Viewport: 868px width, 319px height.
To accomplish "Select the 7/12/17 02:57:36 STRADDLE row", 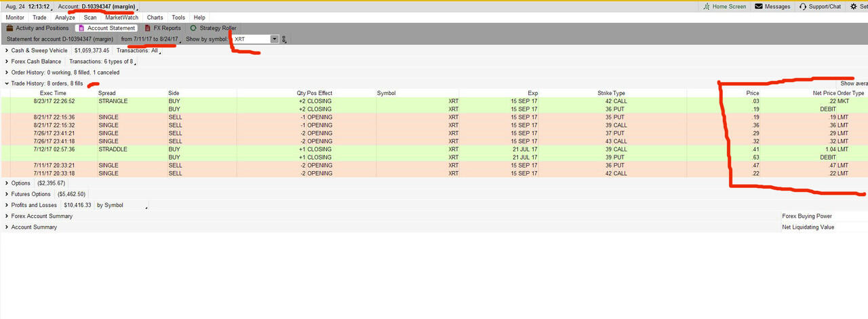I will 434,149.
